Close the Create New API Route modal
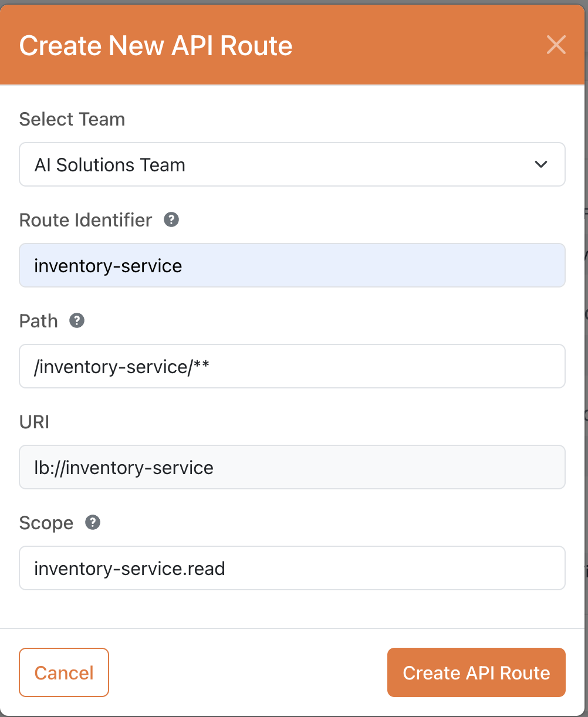Screen dimensions: 588x717 (556, 45)
